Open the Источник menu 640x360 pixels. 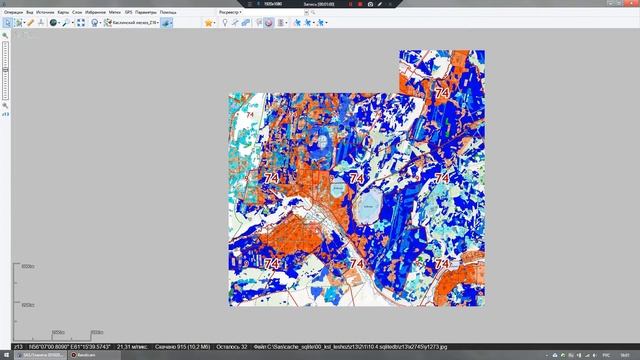[x=45, y=13]
